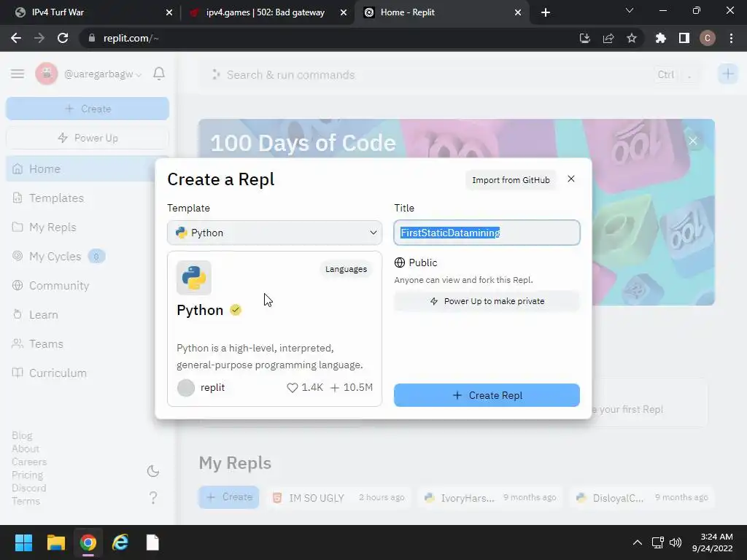Open File Explorer from taskbar
Image resolution: width=747 pixels, height=560 pixels.
(55, 542)
